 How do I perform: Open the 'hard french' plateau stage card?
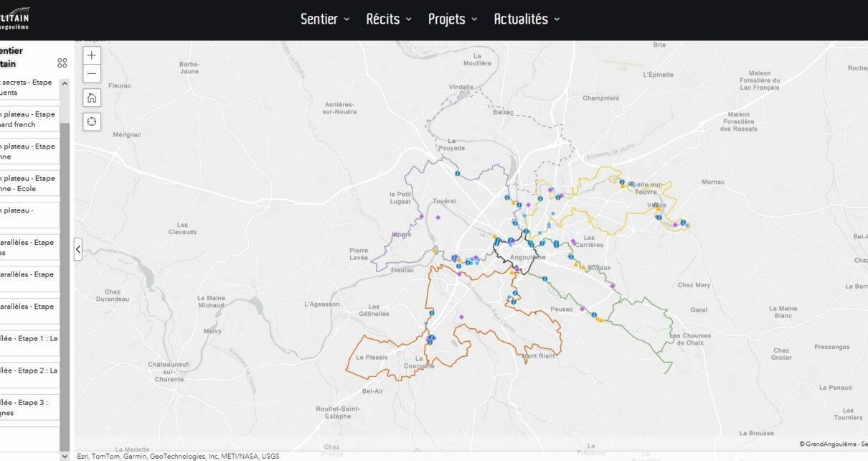[x=29, y=119]
